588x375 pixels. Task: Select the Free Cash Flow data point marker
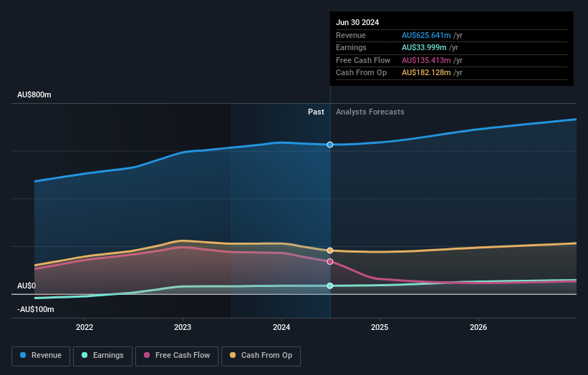point(330,261)
